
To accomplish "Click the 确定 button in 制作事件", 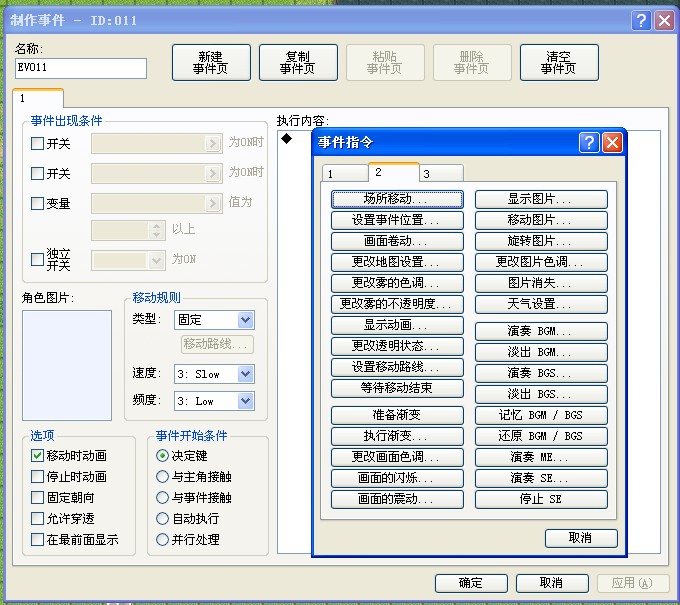I will (471, 583).
